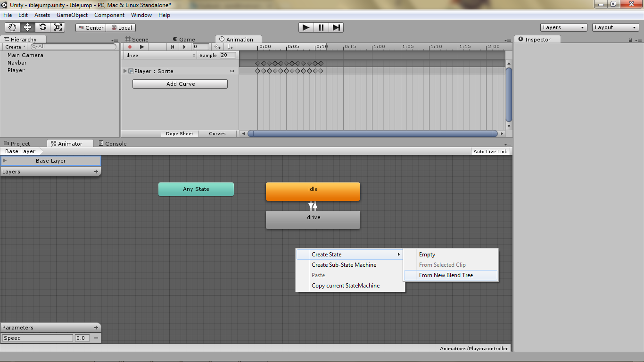Go to the previous keyframe

pos(173,47)
